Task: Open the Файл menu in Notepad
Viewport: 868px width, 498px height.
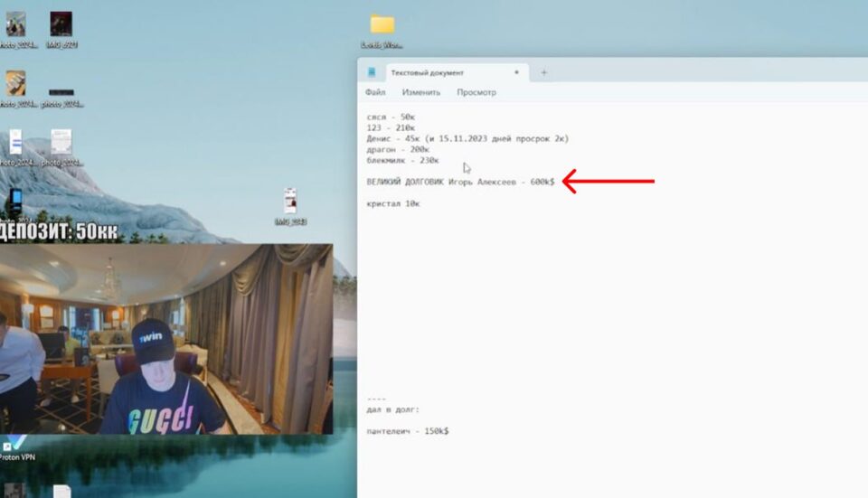Action: coord(375,92)
